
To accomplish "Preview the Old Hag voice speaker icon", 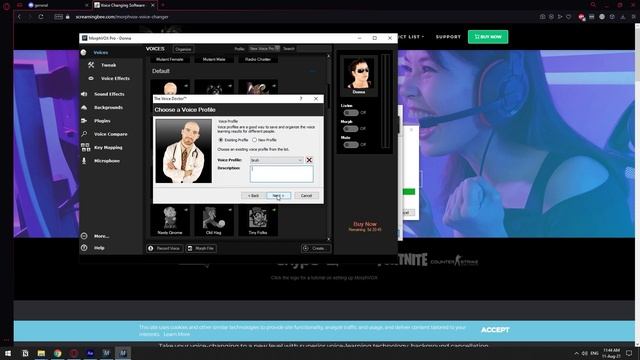I will tap(230, 210).
